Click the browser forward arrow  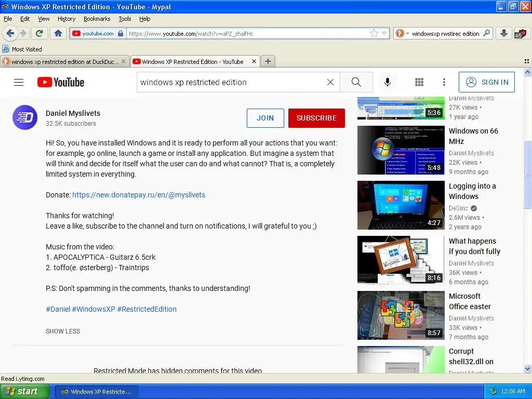(x=23, y=33)
